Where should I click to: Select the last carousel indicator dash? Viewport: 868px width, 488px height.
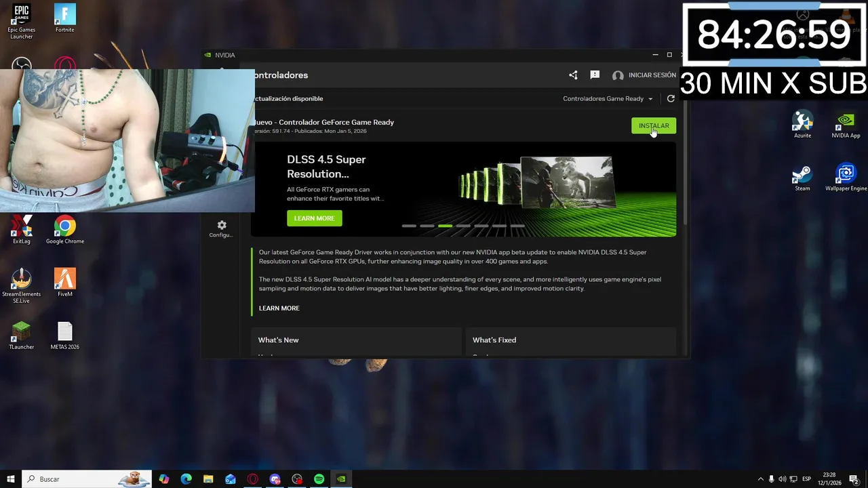pos(517,226)
